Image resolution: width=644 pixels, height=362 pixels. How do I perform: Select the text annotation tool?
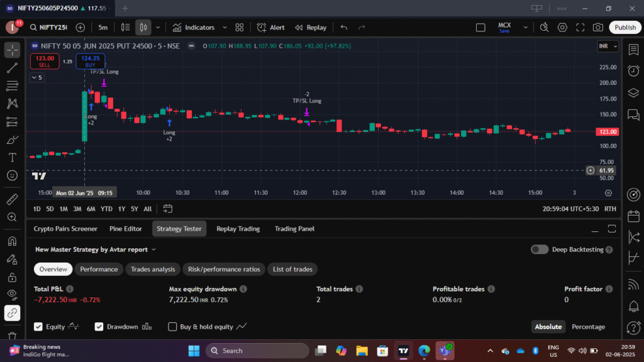point(13,158)
